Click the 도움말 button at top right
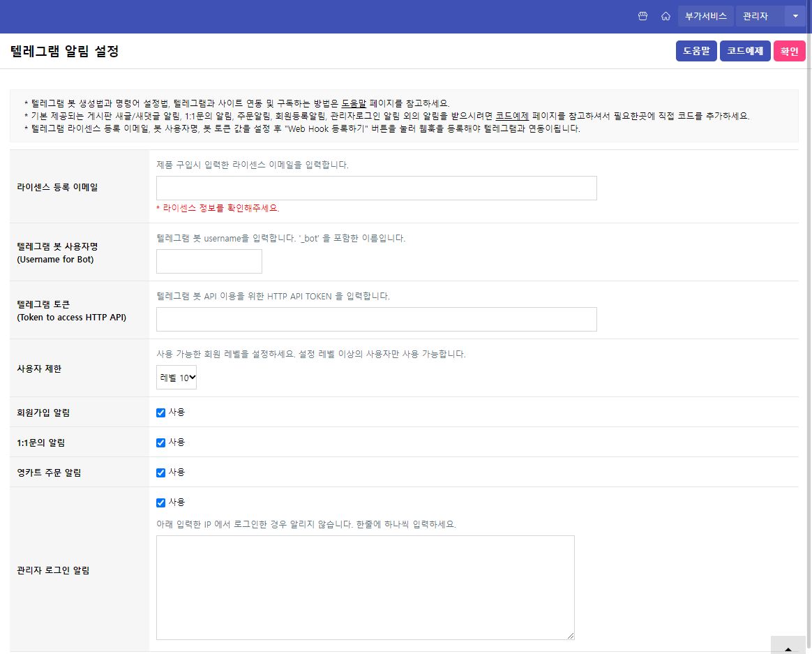The width and height of the screenshot is (812, 654). click(696, 50)
